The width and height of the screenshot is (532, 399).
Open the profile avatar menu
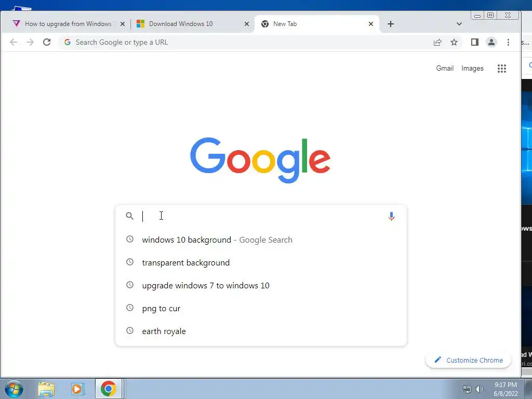tap(491, 42)
